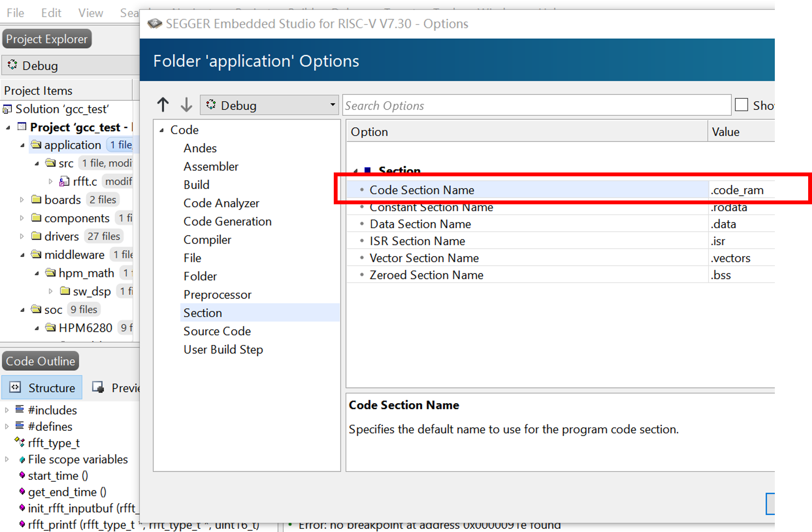Select the File option category
The width and height of the screenshot is (812, 532).
point(192,258)
